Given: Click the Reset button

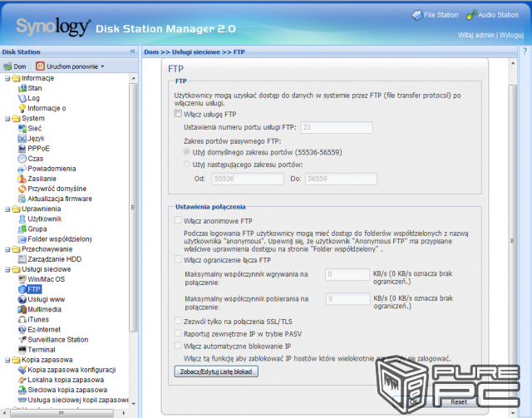Looking at the screenshot, I should 459,401.
